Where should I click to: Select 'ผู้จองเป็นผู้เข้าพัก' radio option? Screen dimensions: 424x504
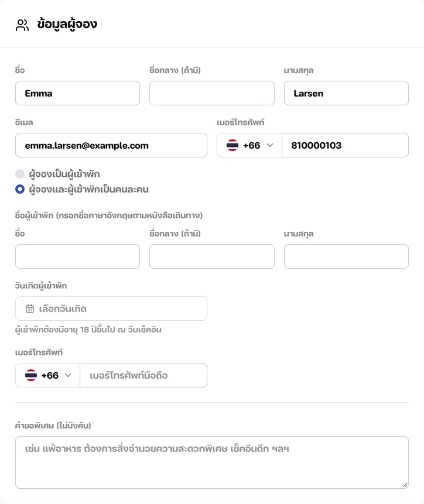tap(20, 174)
